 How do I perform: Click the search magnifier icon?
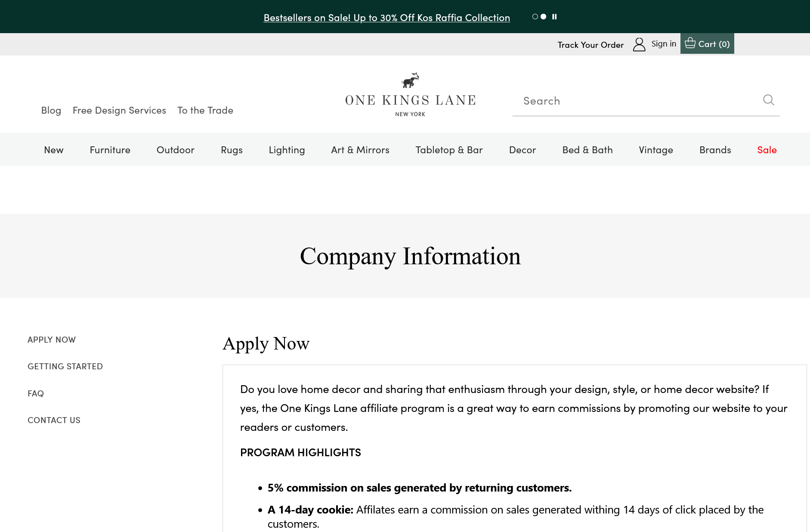coord(768,100)
